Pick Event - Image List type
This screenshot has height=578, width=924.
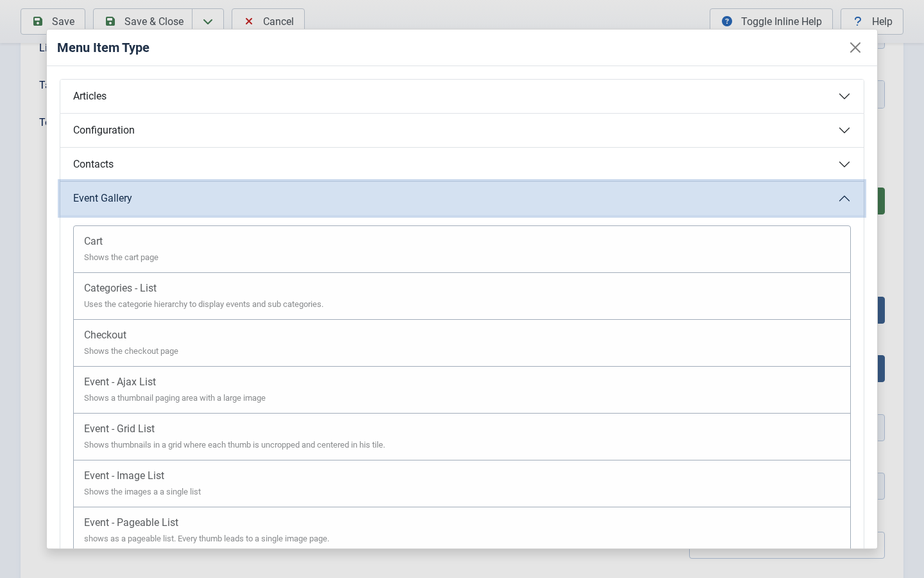[x=462, y=484]
